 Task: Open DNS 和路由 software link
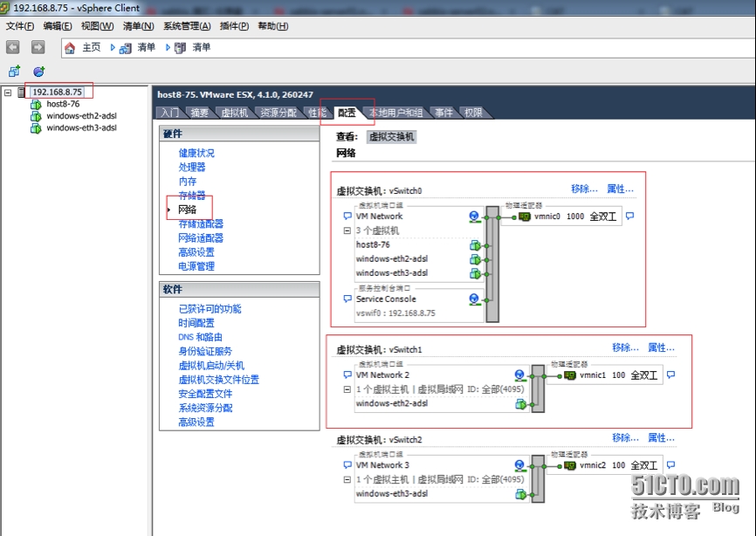point(200,338)
